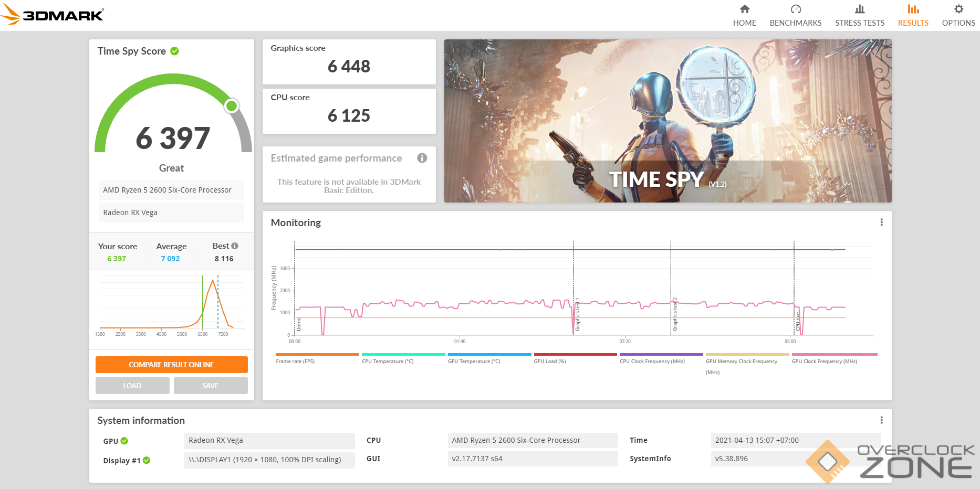The height and width of the screenshot is (489, 980).
Task: Toggle CPU Clock Frequency legend item
Action: pyautogui.click(x=652, y=361)
